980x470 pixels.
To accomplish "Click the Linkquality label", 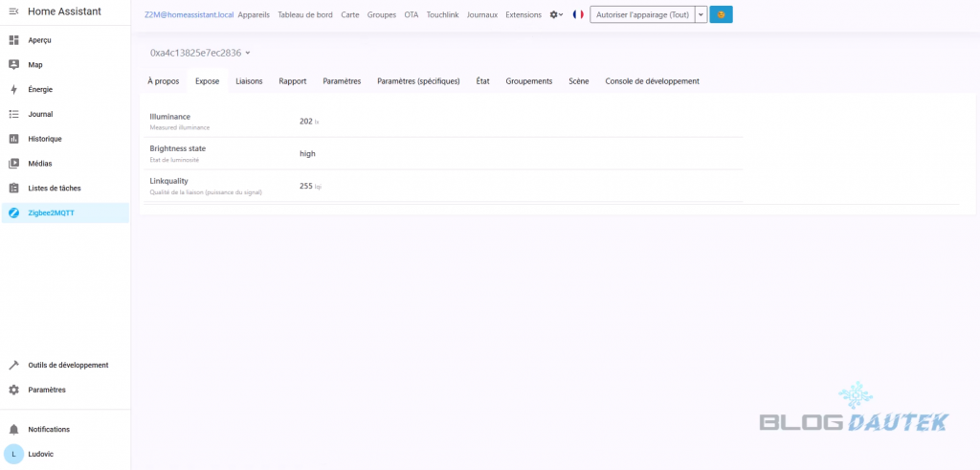I will (168, 181).
